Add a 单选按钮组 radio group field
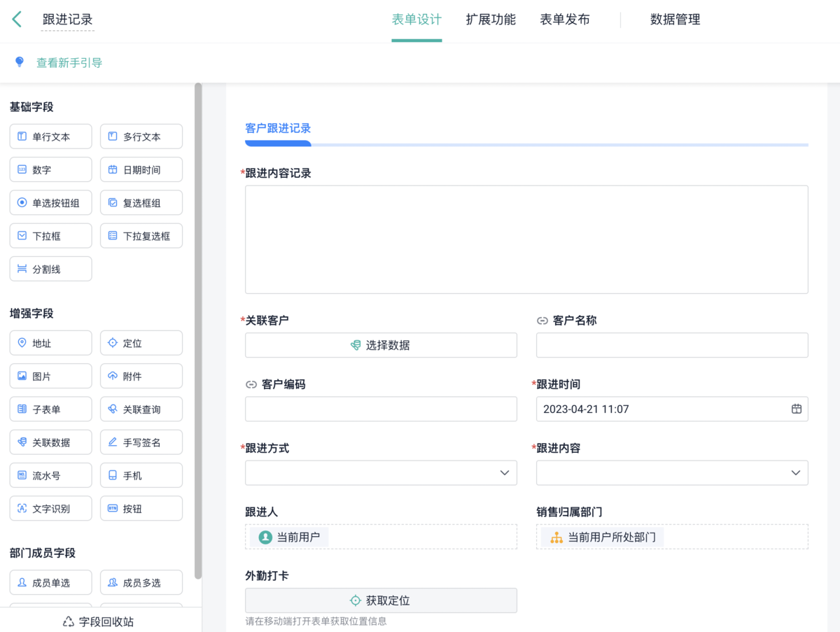Image resolution: width=840 pixels, height=632 pixels. click(x=50, y=203)
